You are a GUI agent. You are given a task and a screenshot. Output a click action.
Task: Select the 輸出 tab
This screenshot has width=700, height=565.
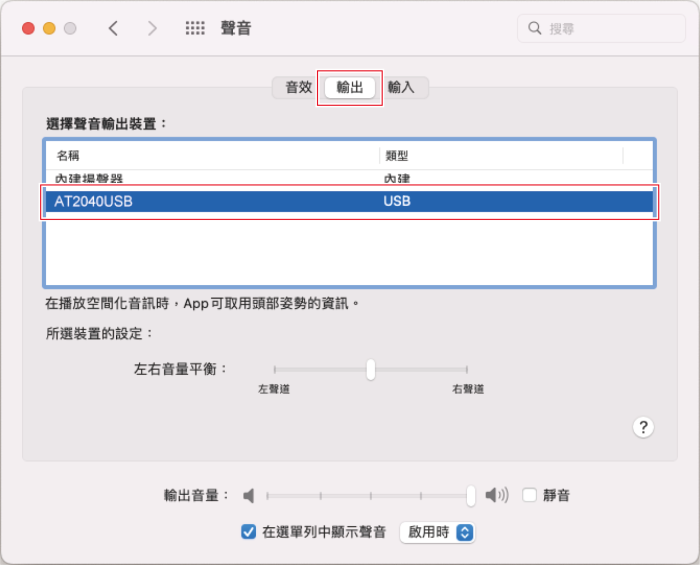(350, 87)
